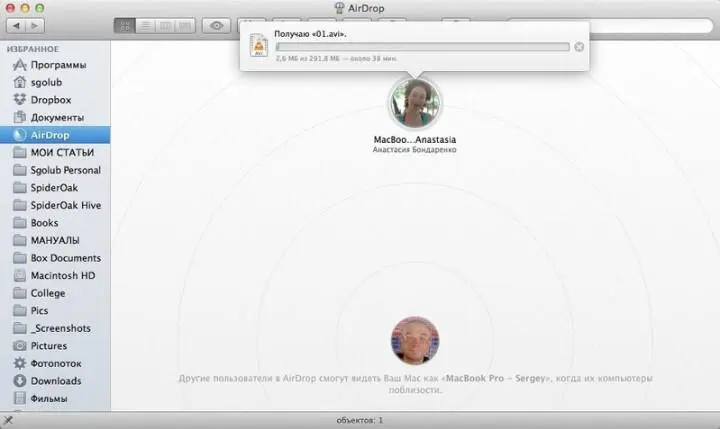Click the Pictures camera icon
This screenshot has height=429, width=720.
click(20, 345)
